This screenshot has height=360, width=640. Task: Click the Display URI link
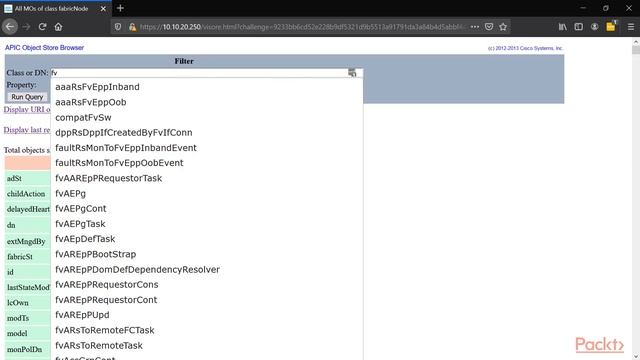pos(27,109)
